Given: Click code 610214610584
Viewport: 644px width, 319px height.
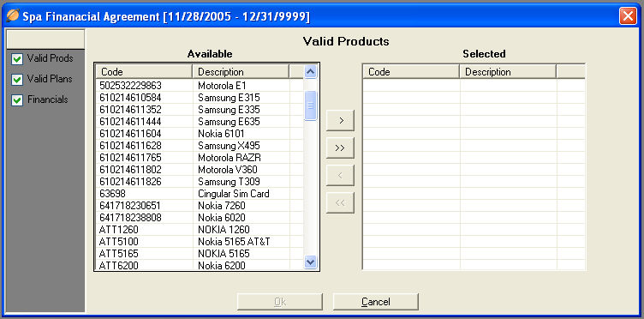Looking at the screenshot, I should pyautogui.click(x=130, y=98).
